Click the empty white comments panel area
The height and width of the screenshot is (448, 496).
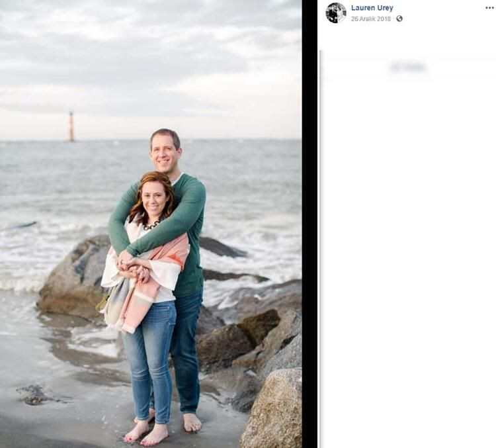point(407,265)
